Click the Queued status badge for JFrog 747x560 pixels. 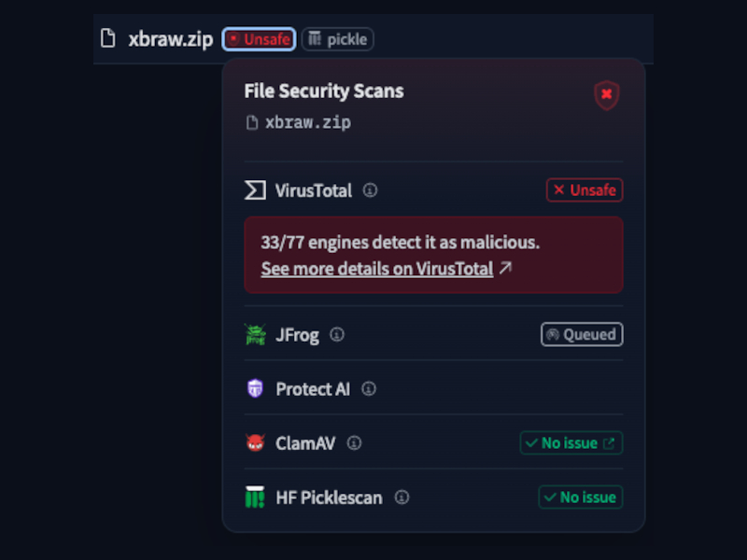[581, 334]
